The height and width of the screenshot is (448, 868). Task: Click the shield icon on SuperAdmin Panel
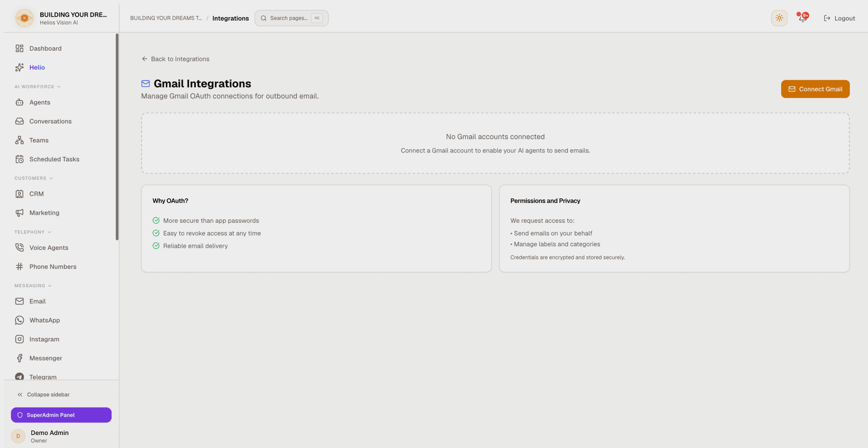[x=20, y=415]
